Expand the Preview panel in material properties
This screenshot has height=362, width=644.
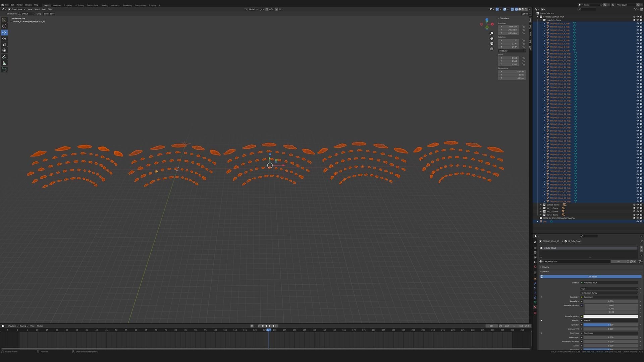click(x=546, y=267)
